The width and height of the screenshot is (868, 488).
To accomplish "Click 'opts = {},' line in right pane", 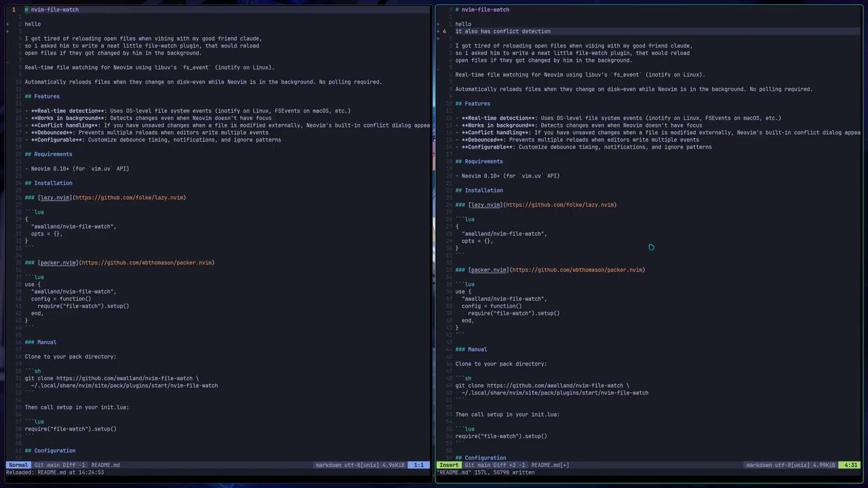I will [477, 241].
